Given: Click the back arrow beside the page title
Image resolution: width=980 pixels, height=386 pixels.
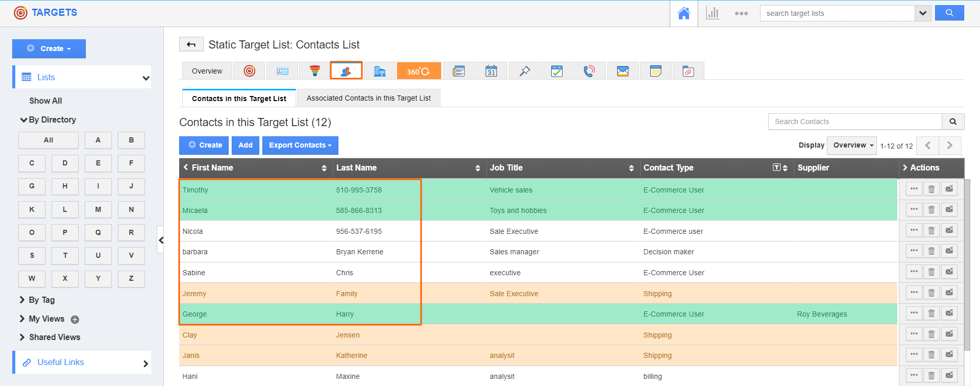Looking at the screenshot, I should coord(191,44).
